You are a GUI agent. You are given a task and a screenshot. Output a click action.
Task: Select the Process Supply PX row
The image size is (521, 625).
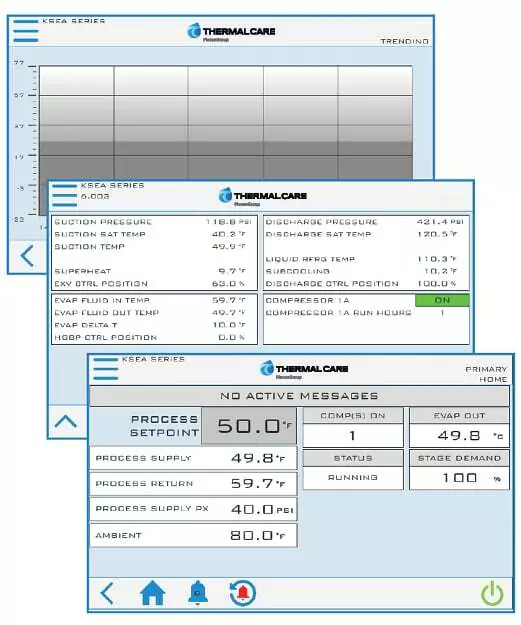click(x=193, y=509)
